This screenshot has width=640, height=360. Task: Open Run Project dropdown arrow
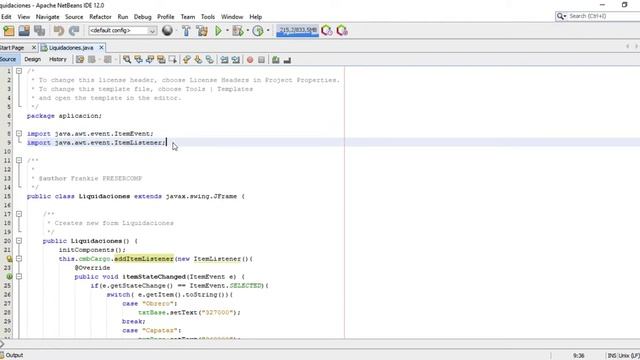tap(227, 31)
